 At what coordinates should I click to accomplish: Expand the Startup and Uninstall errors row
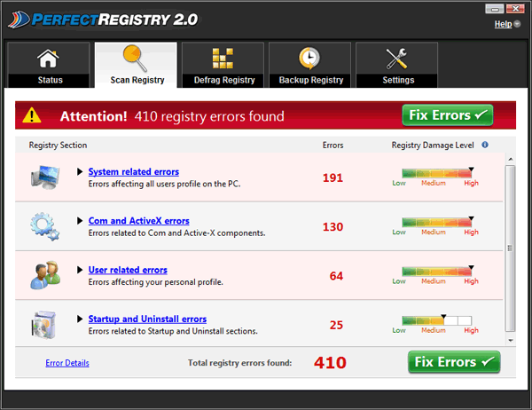pyautogui.click(x=80, y=319)
